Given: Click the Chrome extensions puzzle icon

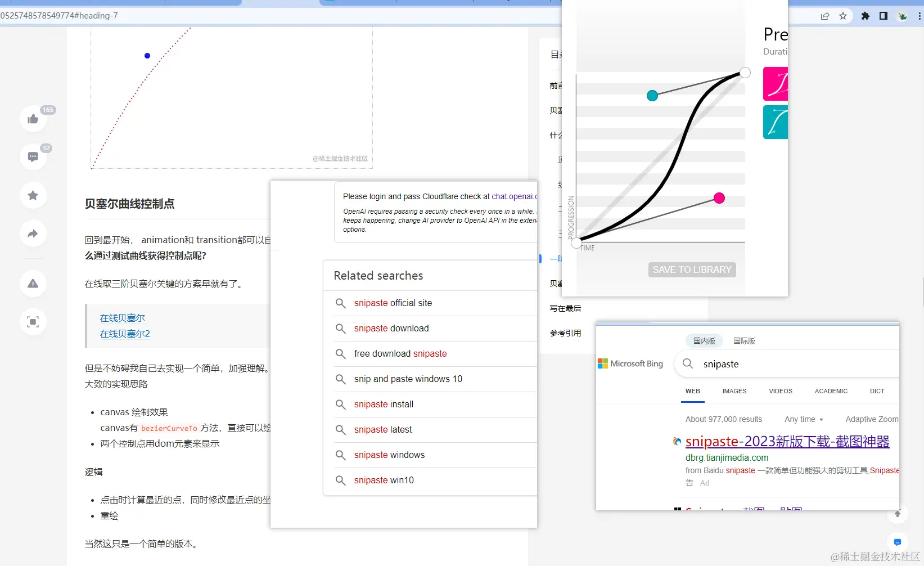Looking at the screenshot, I should (865, 16).
